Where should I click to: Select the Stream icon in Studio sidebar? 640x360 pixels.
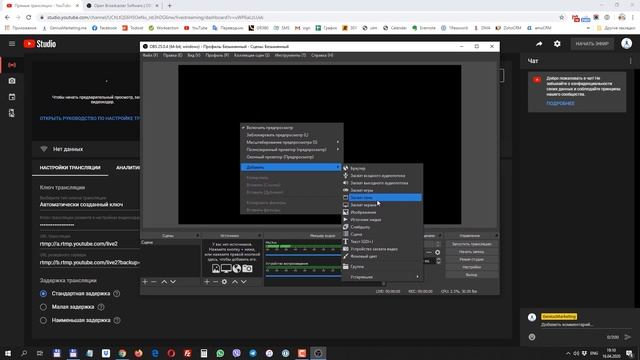(x=12, y=65)
